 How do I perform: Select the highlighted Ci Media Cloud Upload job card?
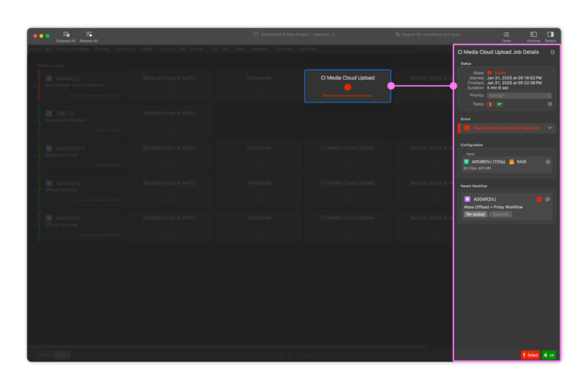click(x=348, y=86)
